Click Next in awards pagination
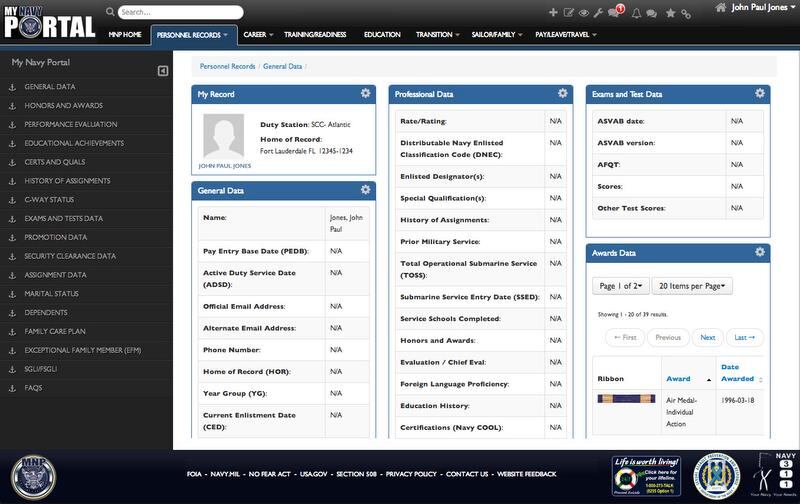The height and width of the screenshot is (504, 800). pos(707,338)
